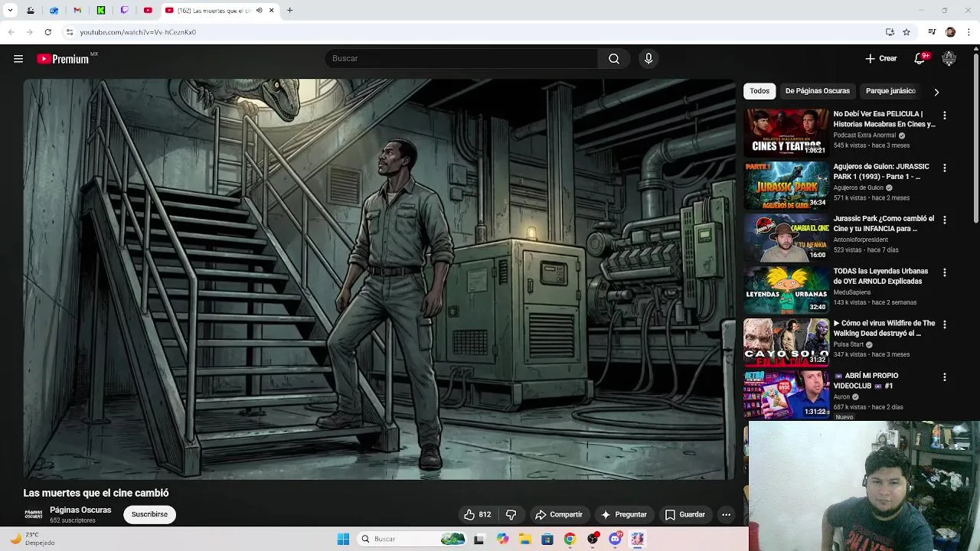Image resolution: width=980 pixels, height=551 pixels.
Task: Open the Crear create menu
Action: point(880,58)
